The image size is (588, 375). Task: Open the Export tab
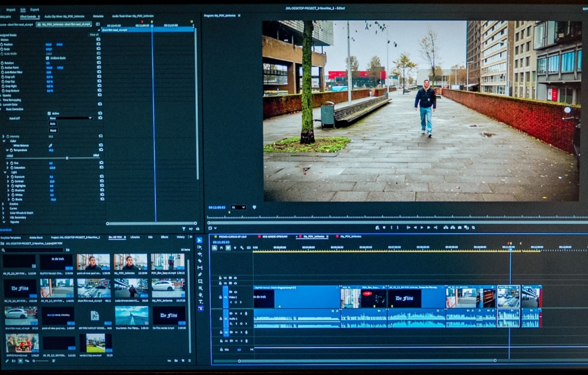click(35, 10)
